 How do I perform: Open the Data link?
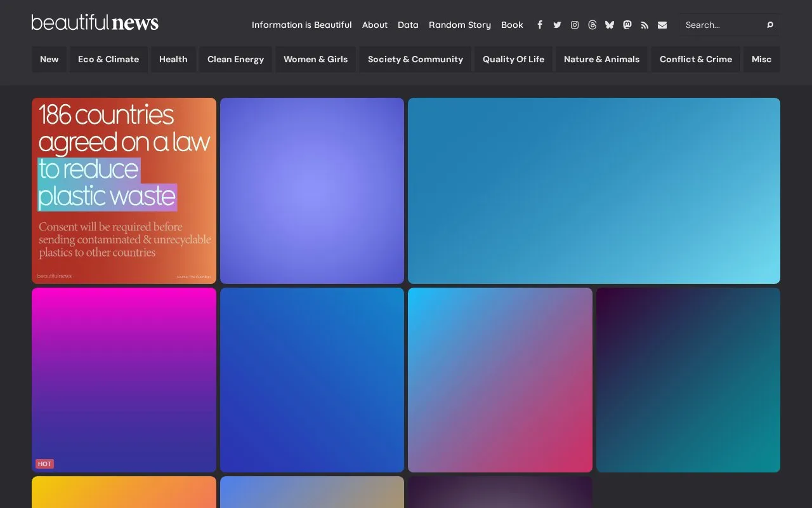[408, 25]
